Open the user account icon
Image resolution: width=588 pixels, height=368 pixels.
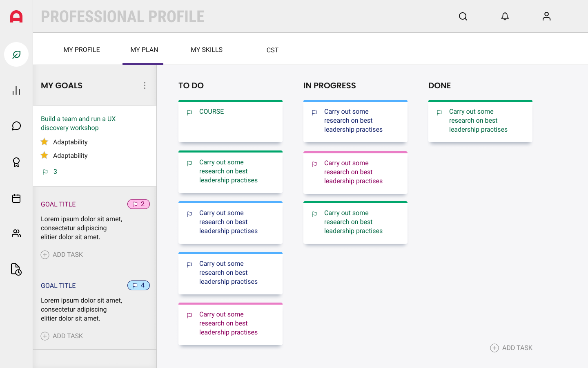[547, 16]
